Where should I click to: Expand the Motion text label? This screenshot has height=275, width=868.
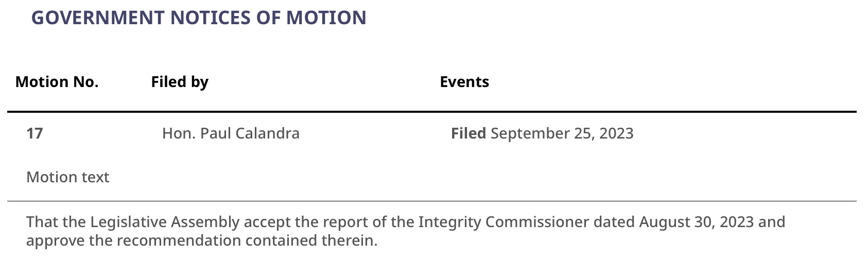[x=67, y=177]
